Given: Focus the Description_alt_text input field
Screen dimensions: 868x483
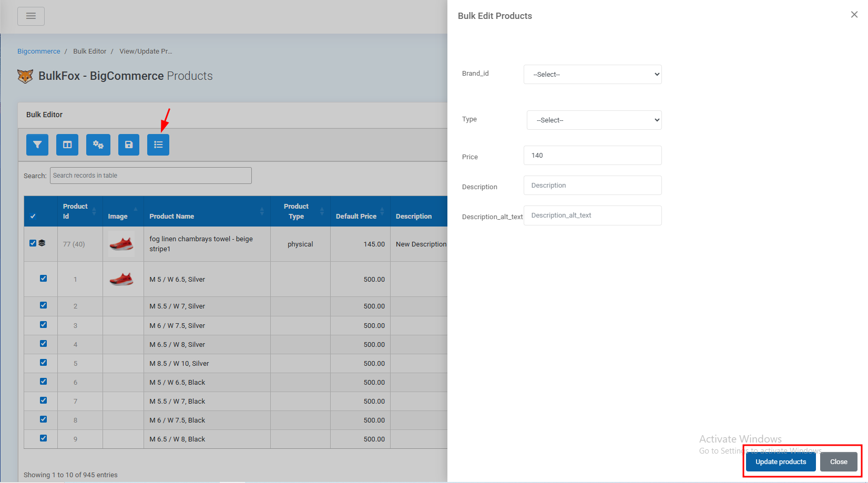Looking at the screenshot, I should [x=593, y=215].
